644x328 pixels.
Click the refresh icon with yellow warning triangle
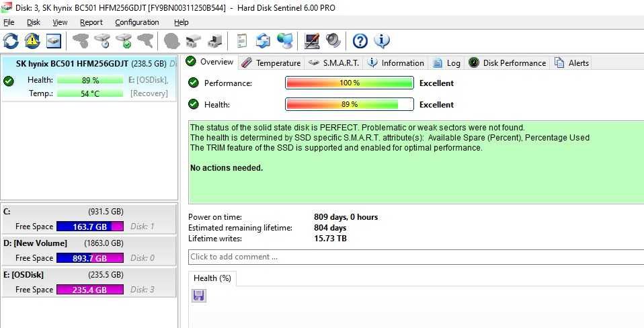coord(32,40)
